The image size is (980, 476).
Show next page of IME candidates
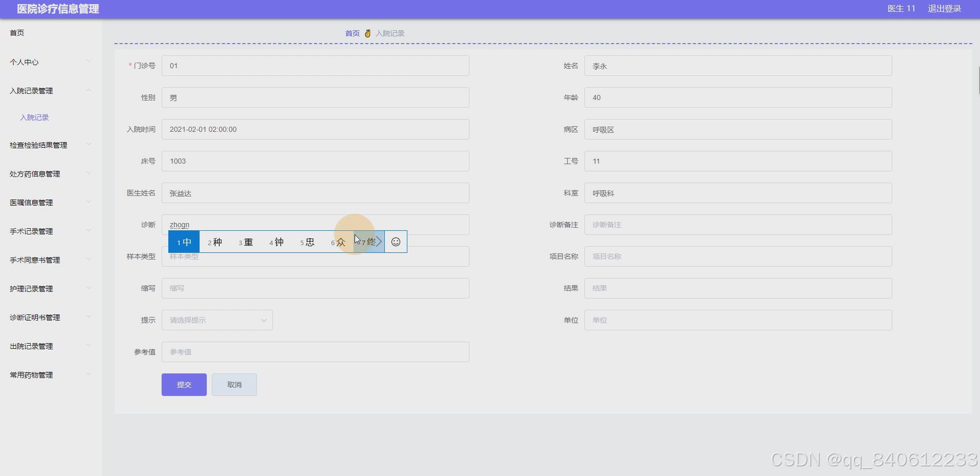(379, 242)
